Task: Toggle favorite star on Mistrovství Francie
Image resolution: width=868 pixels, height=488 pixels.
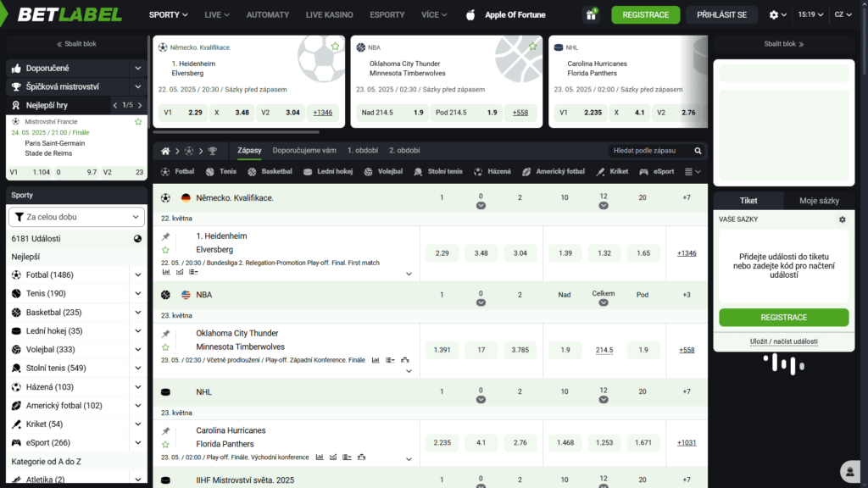Action: coord(138,122)
